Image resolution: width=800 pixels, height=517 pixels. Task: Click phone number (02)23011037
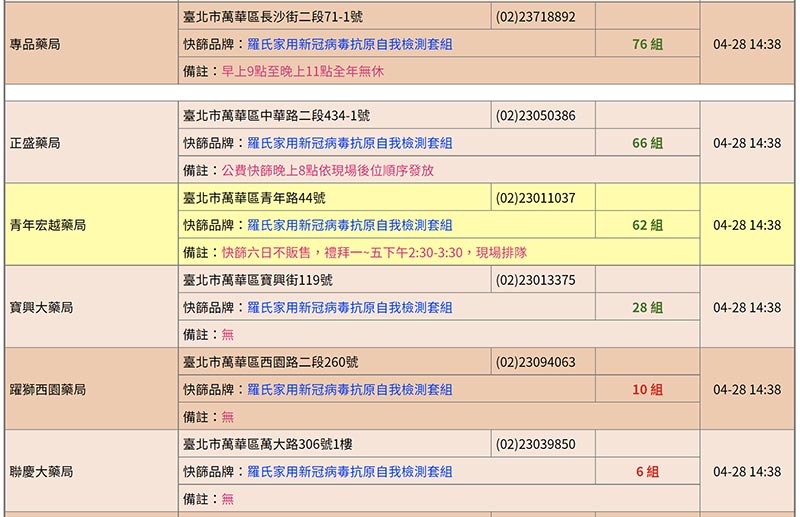click(x=535, y=198)
